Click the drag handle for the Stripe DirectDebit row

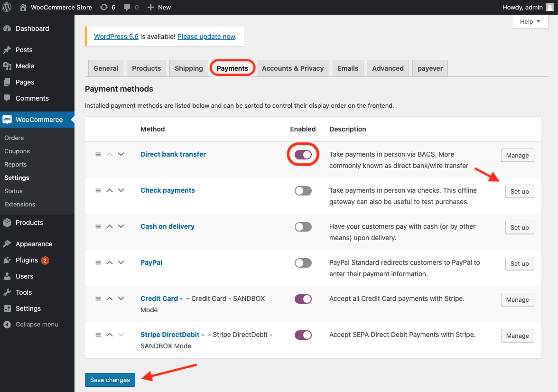[x=98, y=335]
